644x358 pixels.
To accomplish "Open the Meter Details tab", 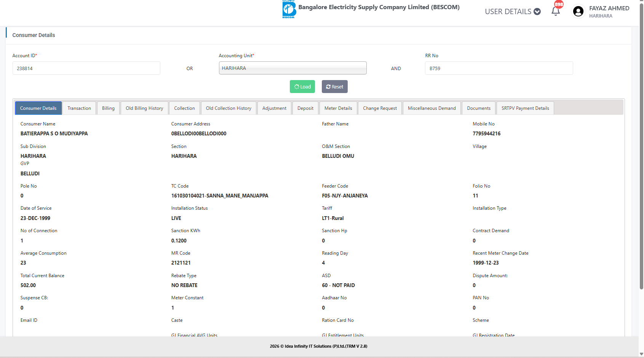I will pyautogui.click(x=338, y=108).
